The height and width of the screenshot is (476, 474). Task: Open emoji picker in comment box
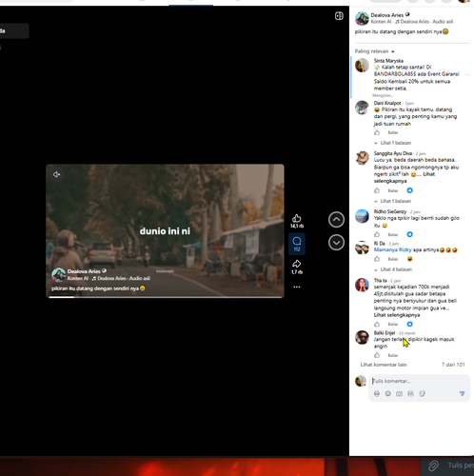387,394
